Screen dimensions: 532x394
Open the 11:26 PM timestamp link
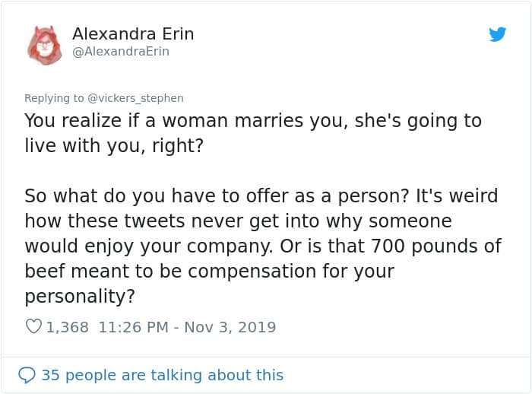point(131,327)
